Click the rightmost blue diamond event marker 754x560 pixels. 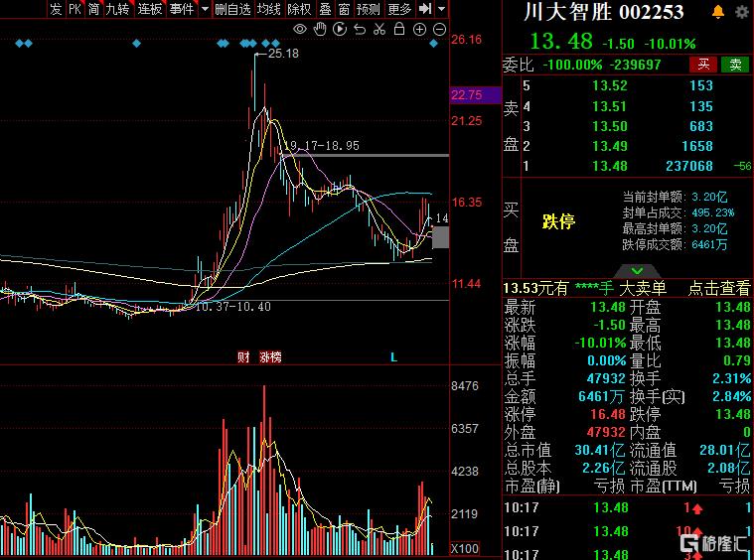tap(434, 44)
